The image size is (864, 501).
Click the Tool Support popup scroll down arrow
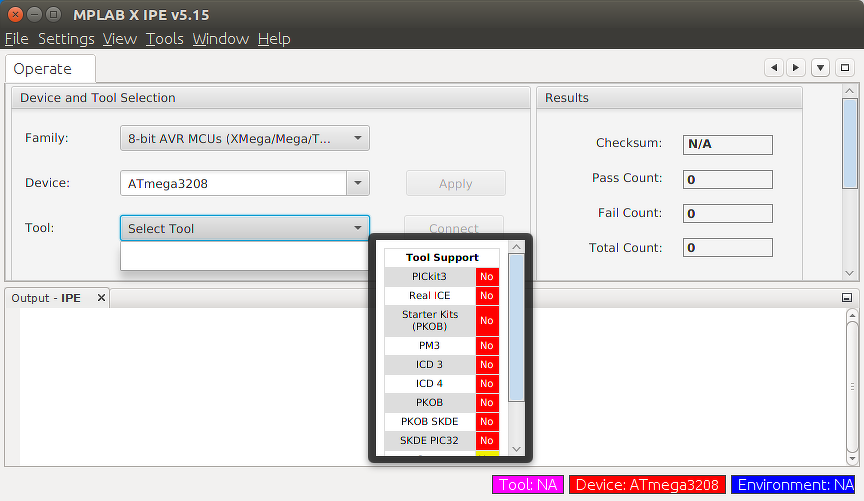pyautogui.click(x=516, y=449)
